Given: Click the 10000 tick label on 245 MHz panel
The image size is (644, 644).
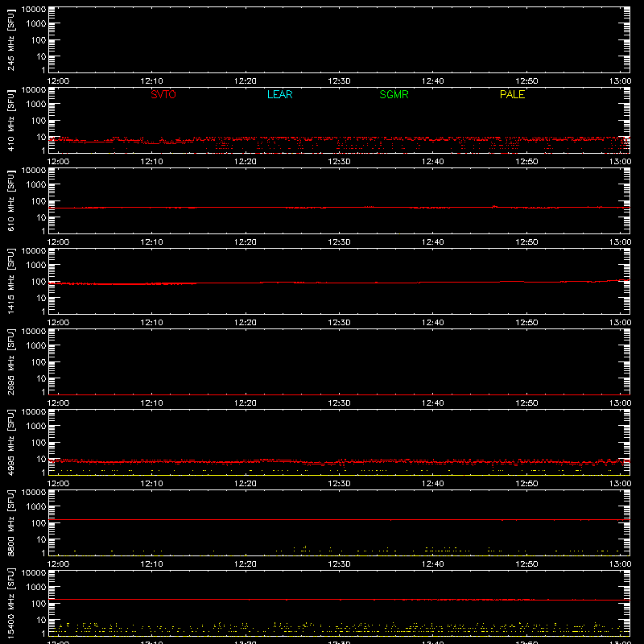Looking at the screenshot, I should click(34, 10).
